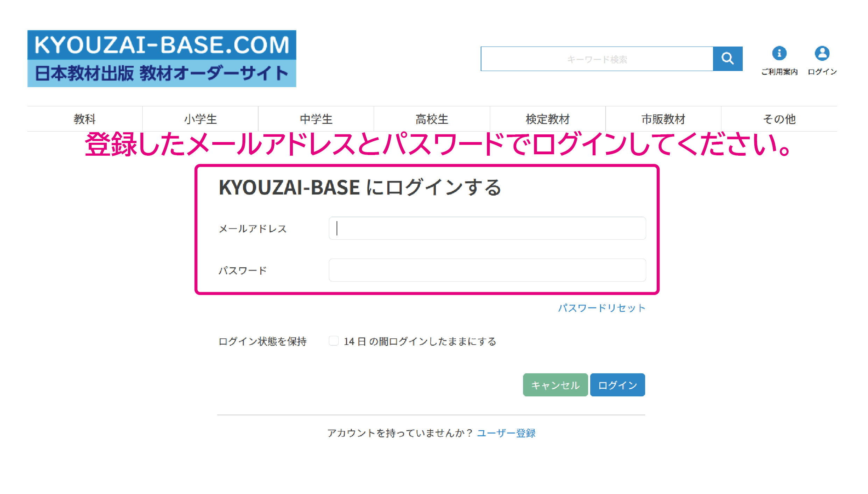Image resolution: width=868 pixels, height=494 pixels.
Task: Click the ログイン button
Action: pyautogui.click(x=617, y=385)
